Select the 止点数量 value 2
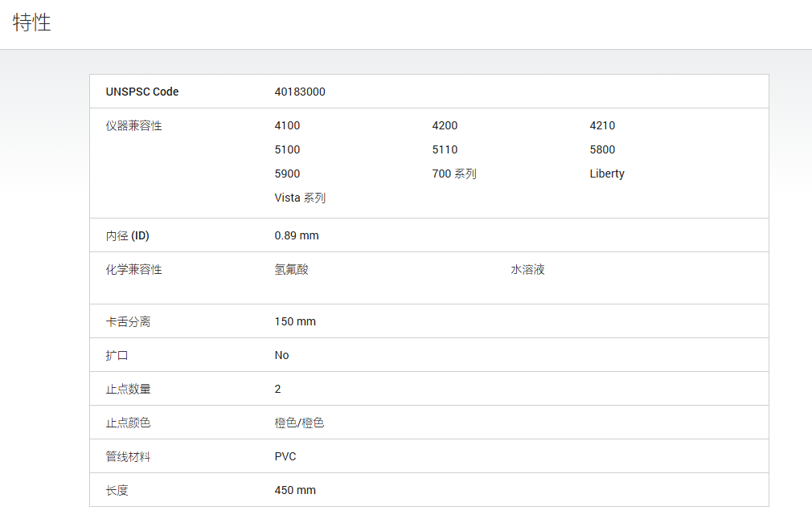The image size is (812, 531). tap(277, 389)
